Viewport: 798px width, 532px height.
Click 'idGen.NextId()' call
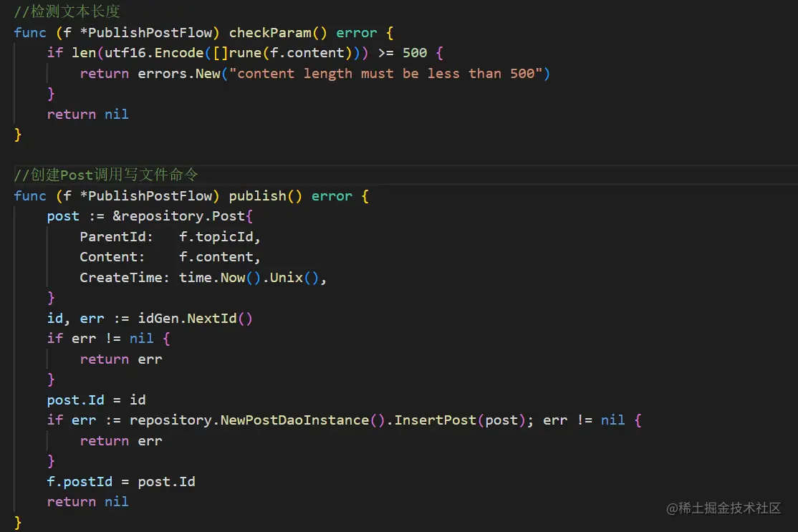click(x=195, y=319)
